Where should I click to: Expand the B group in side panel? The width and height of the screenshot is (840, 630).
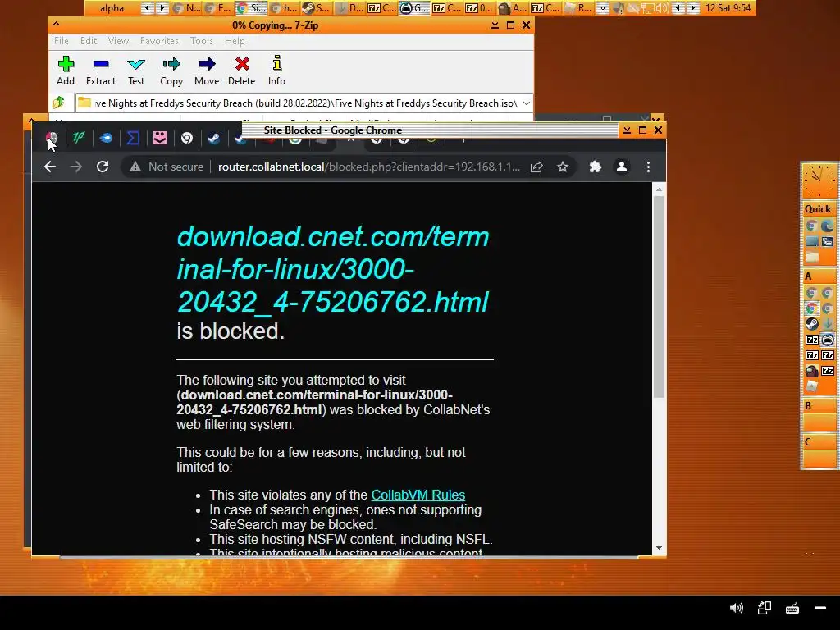tap(818, 405)
